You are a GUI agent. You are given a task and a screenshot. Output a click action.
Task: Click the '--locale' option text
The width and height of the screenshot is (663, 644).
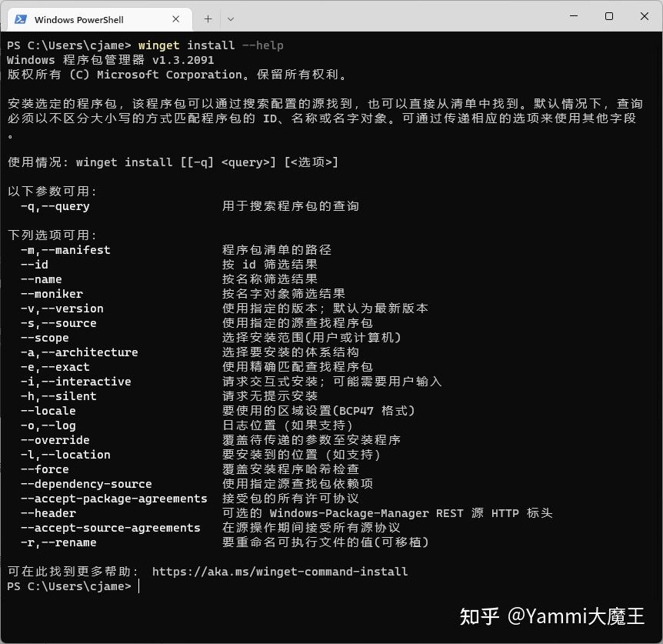click(x=48, y=411)
